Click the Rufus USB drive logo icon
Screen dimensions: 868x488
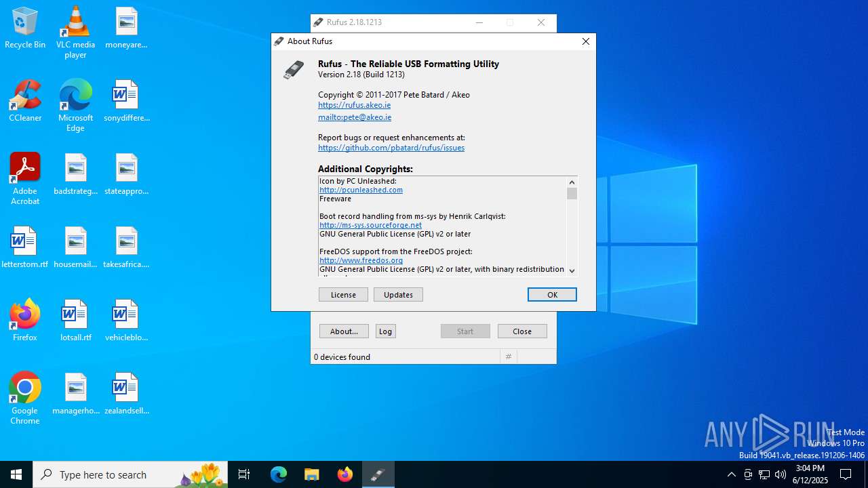click(294, 70)
